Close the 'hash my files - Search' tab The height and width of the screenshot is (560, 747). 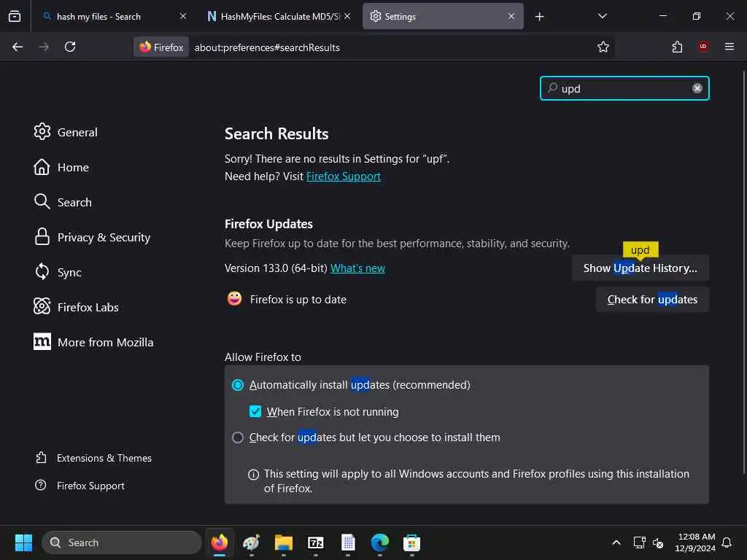coord(182,16)
